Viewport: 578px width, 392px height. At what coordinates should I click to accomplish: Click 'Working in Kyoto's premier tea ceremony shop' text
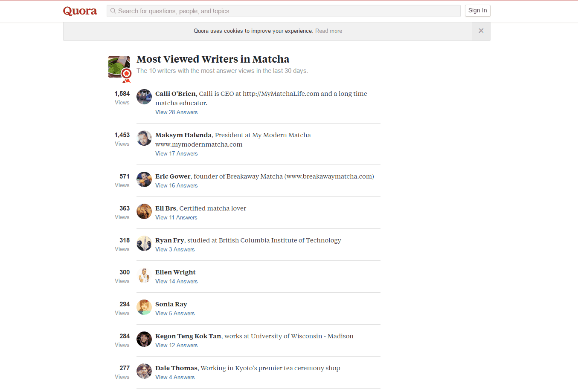[x=270, y=368]
